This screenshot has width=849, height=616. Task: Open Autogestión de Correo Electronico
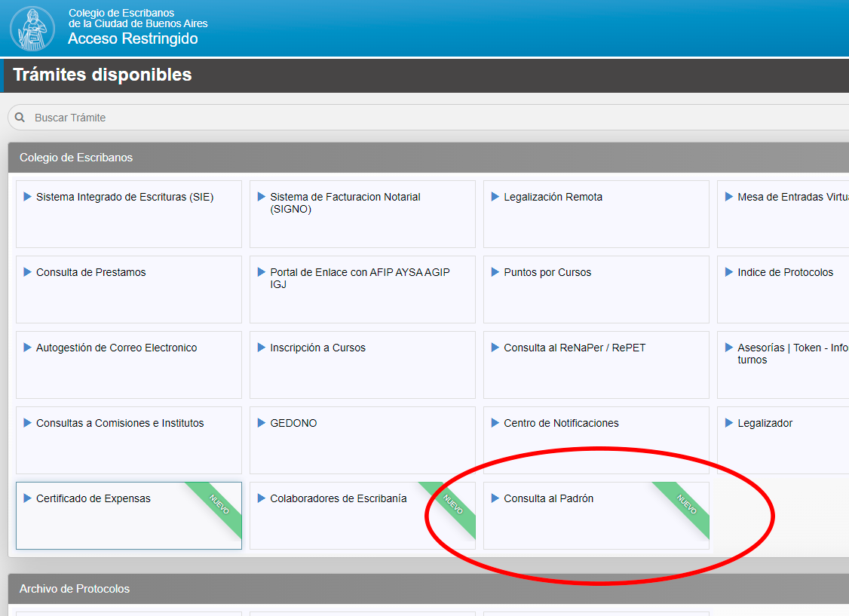coord(129,365)
